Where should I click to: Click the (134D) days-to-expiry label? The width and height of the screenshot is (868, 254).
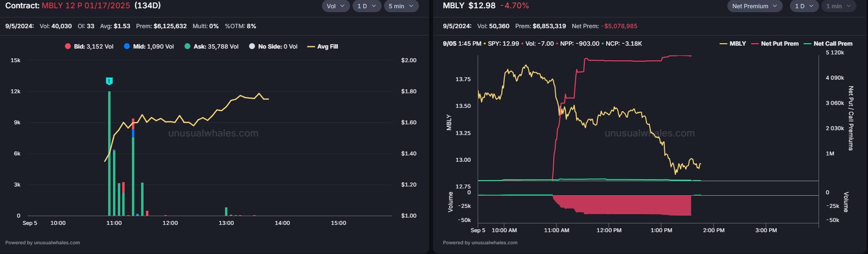(147, 6)
